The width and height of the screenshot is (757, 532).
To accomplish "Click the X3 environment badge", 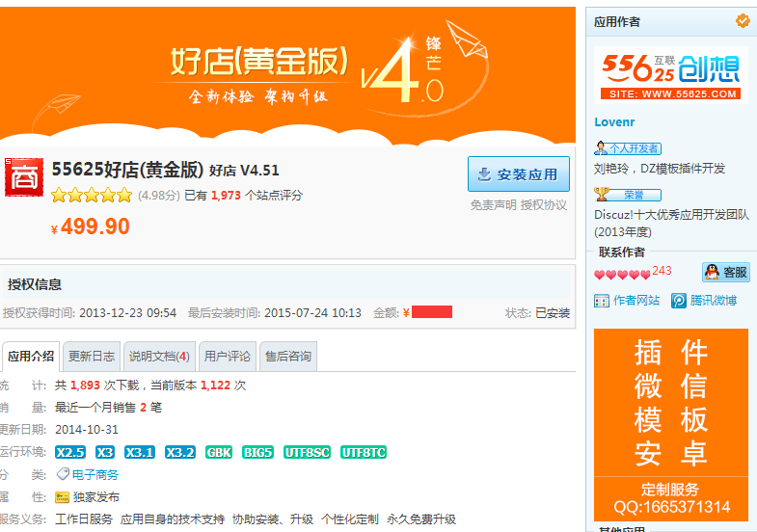I will [105, 452].
